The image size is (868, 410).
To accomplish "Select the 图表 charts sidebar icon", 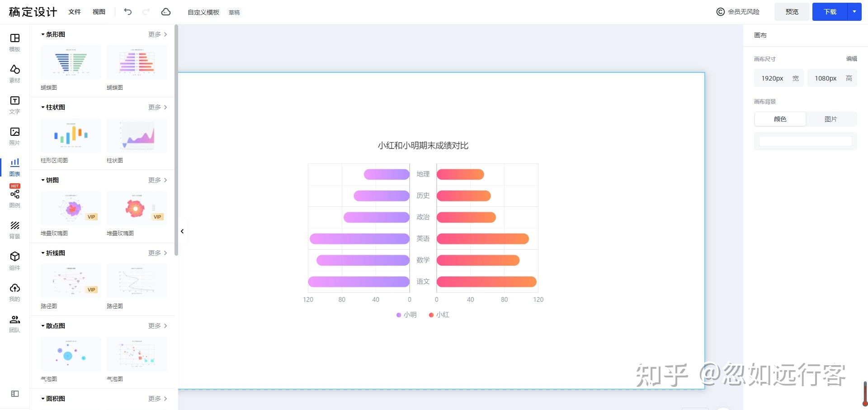I will point(15,167).
